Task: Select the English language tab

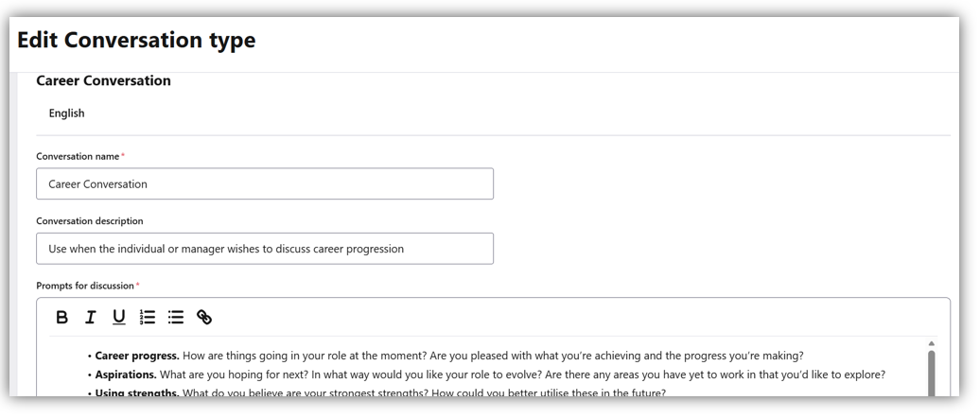Action: click(67, 113)
